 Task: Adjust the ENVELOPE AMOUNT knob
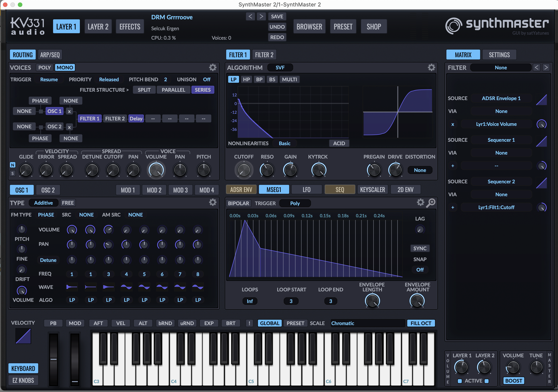click(417, 301)
